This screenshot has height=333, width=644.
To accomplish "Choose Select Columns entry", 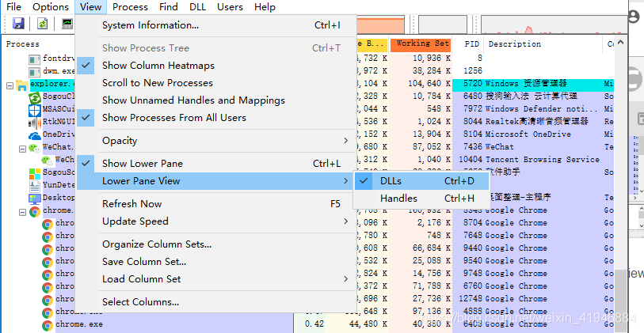I will click(217, 302).
